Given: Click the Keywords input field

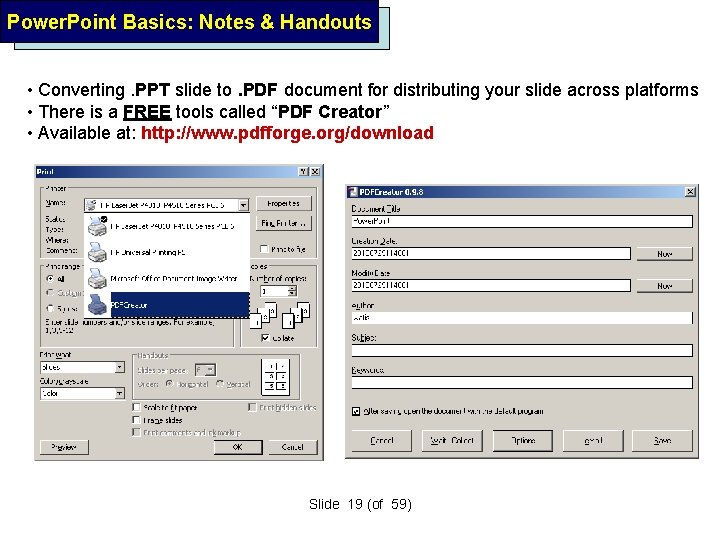Looking at the screenshot, I should tap(522, 382).
